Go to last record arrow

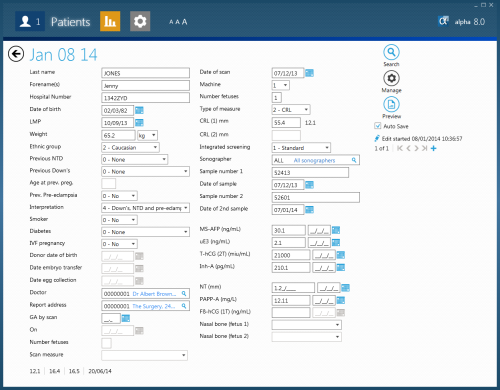click(424, 148)
